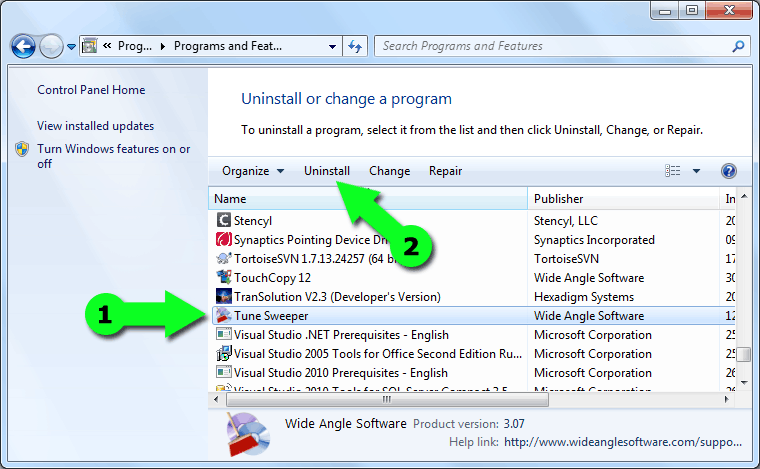Viewport: 760px width, 469px height.
Task: Click the Tune Sweeper broom icon in list
Action: pyautogui.click(x=223, y=315)
